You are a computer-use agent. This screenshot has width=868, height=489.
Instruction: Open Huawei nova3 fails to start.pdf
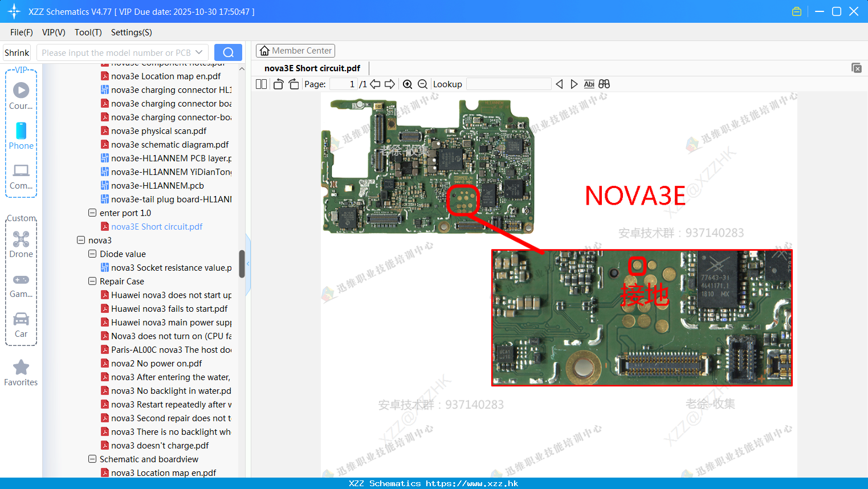(x=169, y=309)
